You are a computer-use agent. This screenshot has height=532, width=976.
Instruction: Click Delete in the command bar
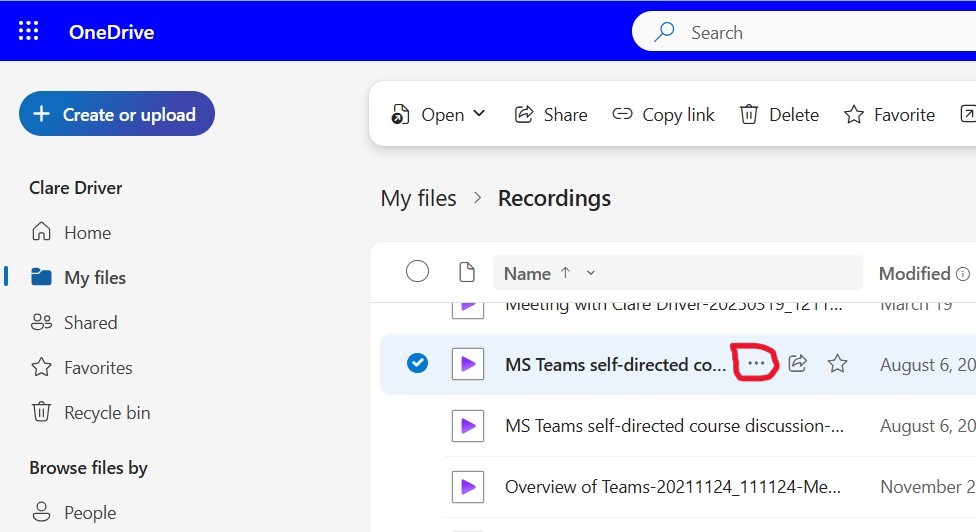[x=779, y=114]
